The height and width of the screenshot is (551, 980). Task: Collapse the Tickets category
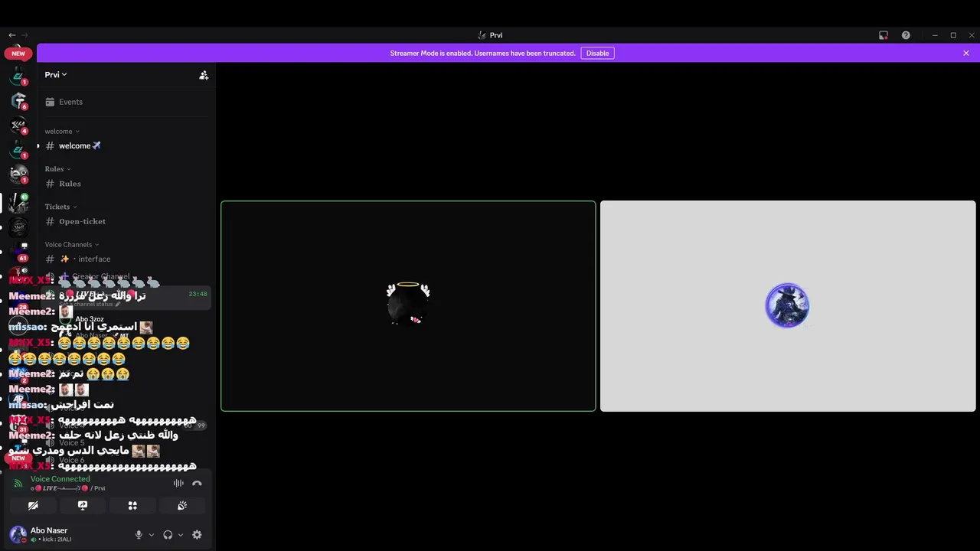coord(60,207)
